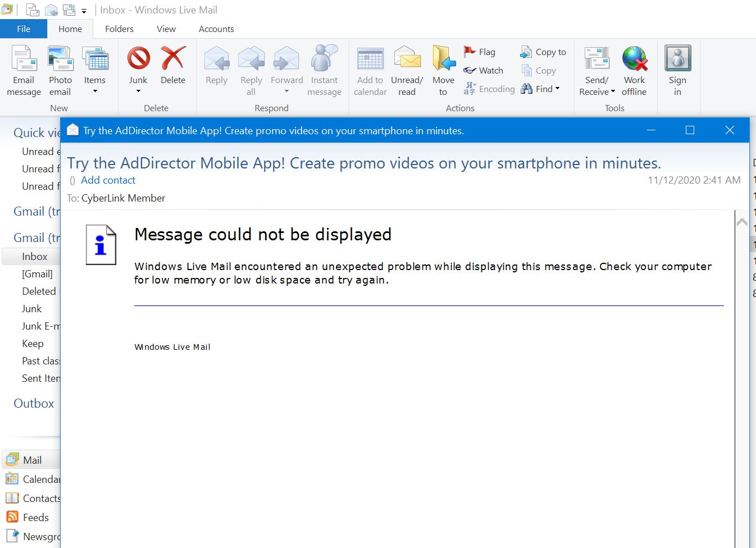Open the Keep folder
This screenshot has height=548, width=756.
(x=33, y=344)
